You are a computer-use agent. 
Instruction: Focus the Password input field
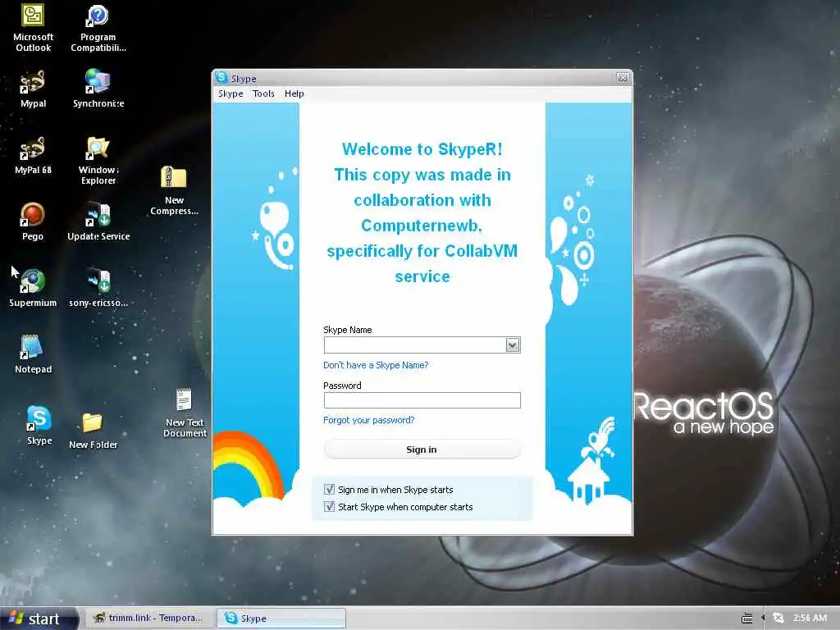[x=422, y=400]
